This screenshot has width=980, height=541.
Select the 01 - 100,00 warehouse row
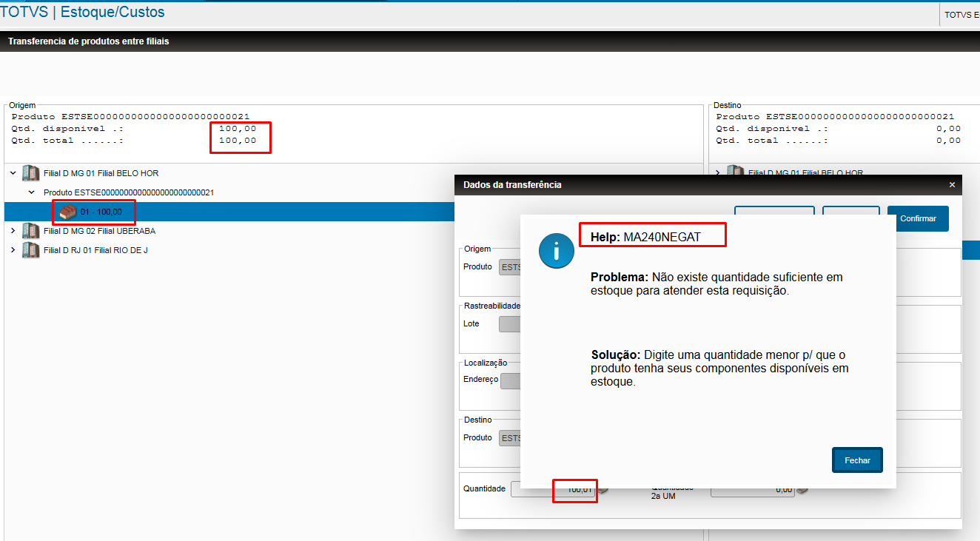(229, 212)
